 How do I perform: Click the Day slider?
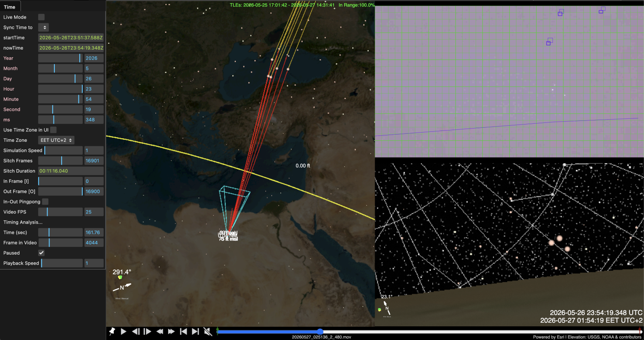tap(60, 79)
